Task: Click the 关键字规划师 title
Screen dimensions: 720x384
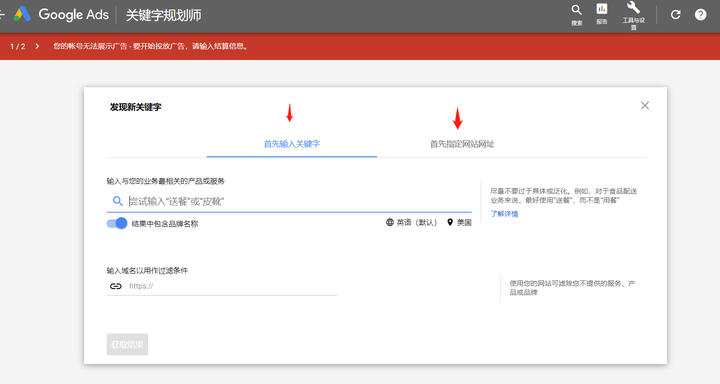Action: click(x=163, y=15)
